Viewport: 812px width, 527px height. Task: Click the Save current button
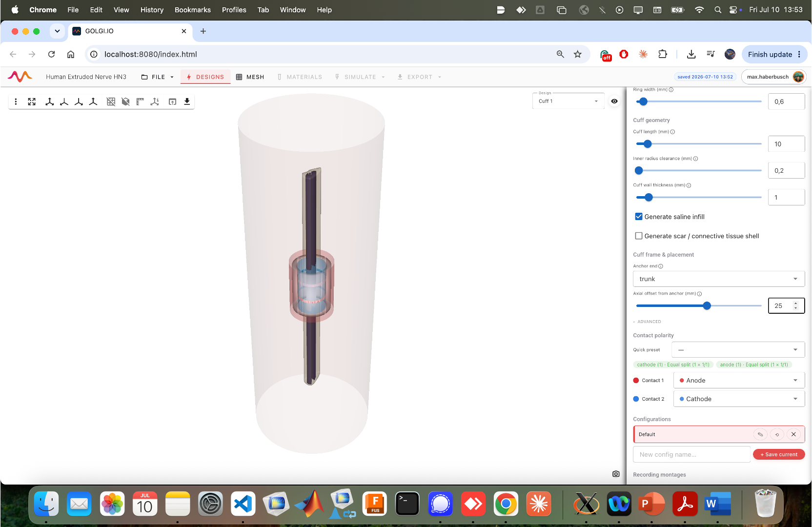pos(779,454)
